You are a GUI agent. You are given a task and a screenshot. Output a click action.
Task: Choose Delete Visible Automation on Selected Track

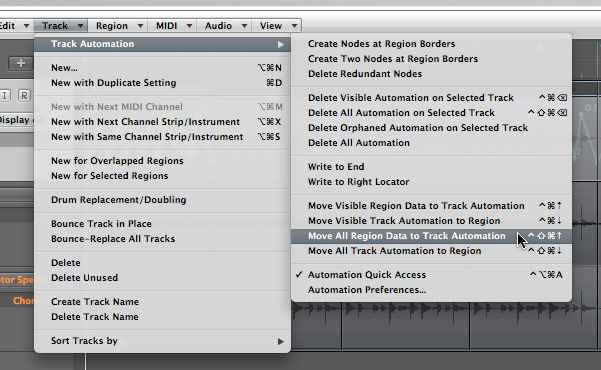pos(431,98)
